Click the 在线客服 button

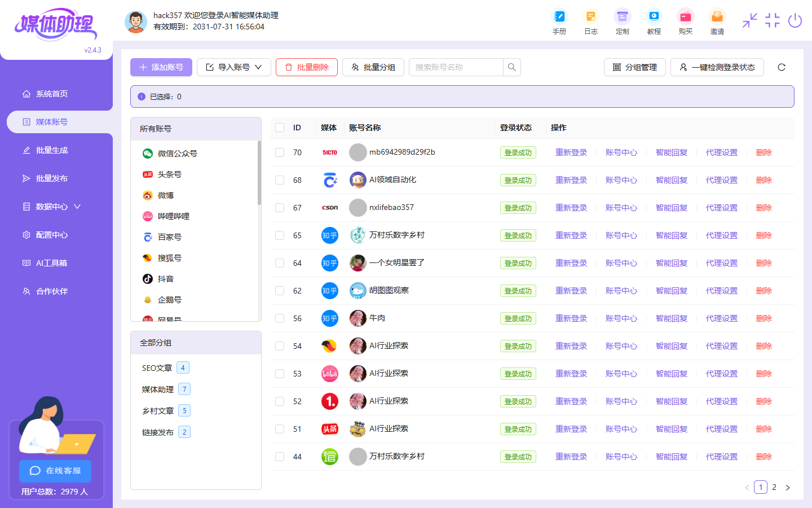click(x=55, y=471)
